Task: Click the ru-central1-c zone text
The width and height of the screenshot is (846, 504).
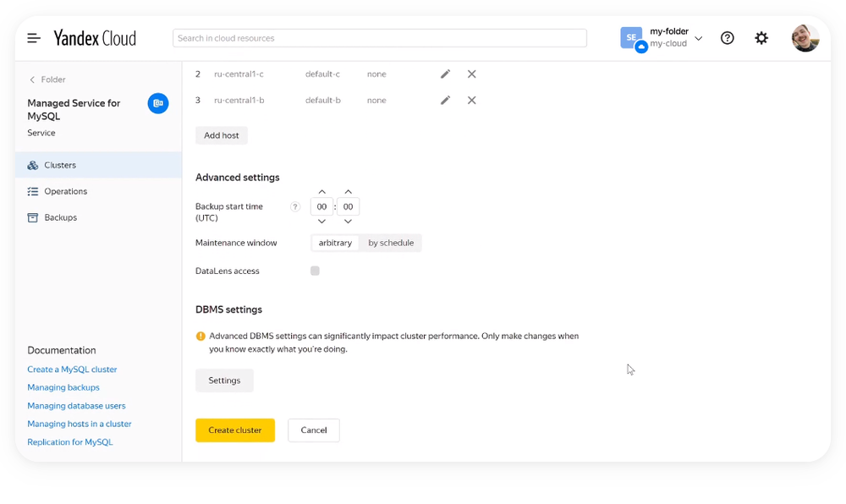Action: click(239, 74)
